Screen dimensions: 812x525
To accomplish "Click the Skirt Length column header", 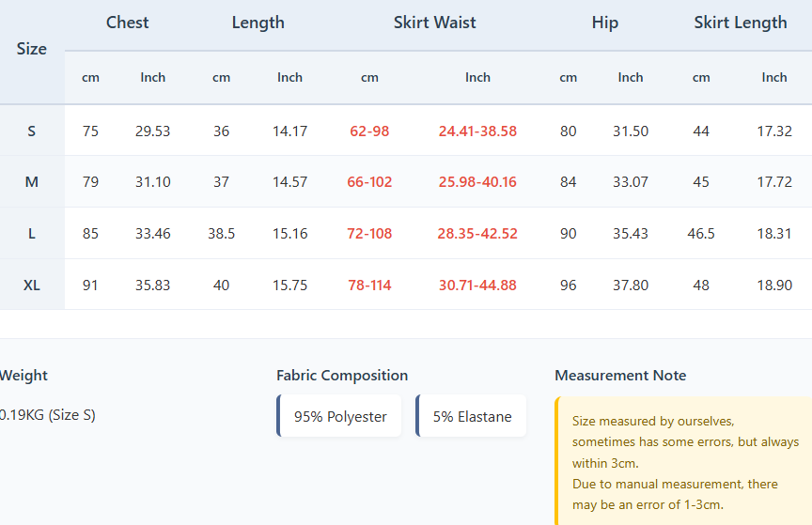I will (740, 23).
